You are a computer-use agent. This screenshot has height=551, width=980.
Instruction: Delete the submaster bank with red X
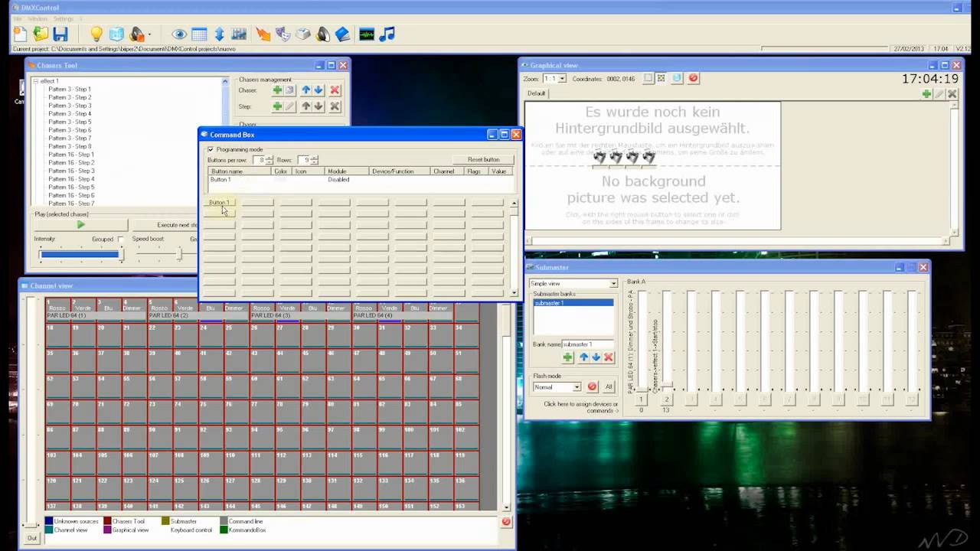pyautogui.click(x=609, y=357)
